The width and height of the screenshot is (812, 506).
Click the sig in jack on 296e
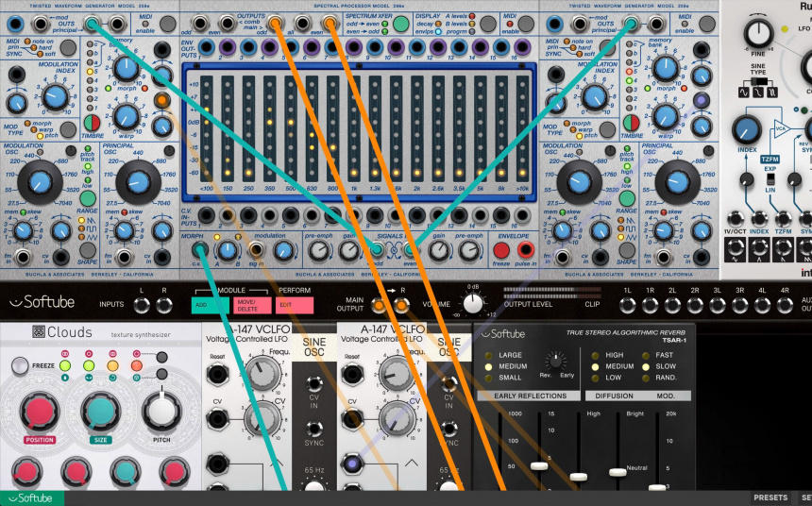256,249
